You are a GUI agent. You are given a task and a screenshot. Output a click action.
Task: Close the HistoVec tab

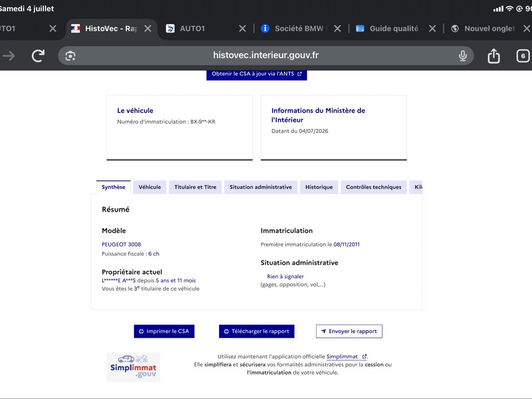(148, 28)
